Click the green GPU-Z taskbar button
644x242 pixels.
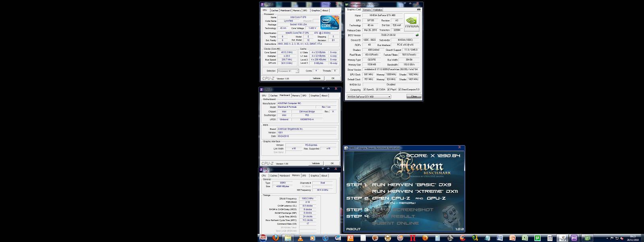pos(588,238)
